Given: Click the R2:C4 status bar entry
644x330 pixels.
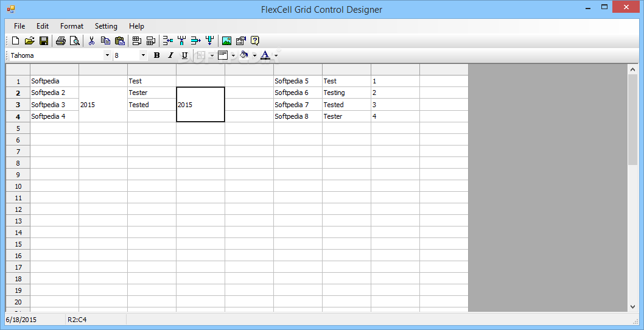Looking at the screenshot, I should (77, 320).
